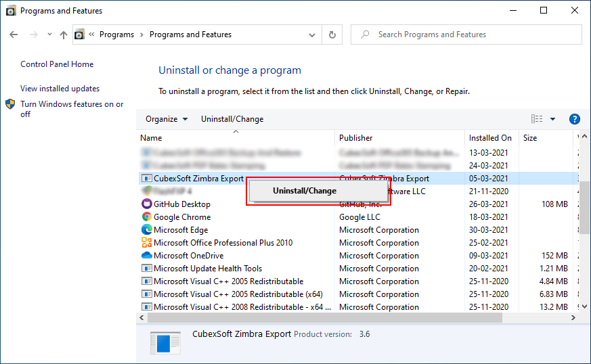Select the GitHub Desktop icon
591x364 pixels.
147,204
